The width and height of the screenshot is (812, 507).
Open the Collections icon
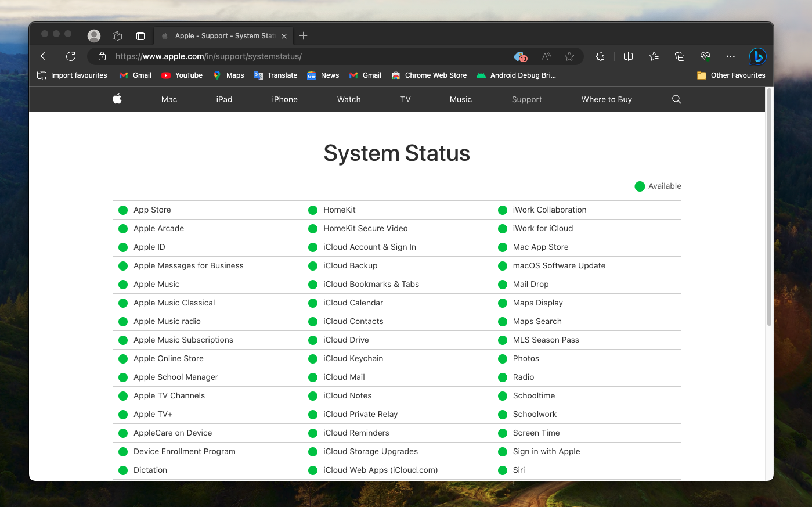(680, 56)
